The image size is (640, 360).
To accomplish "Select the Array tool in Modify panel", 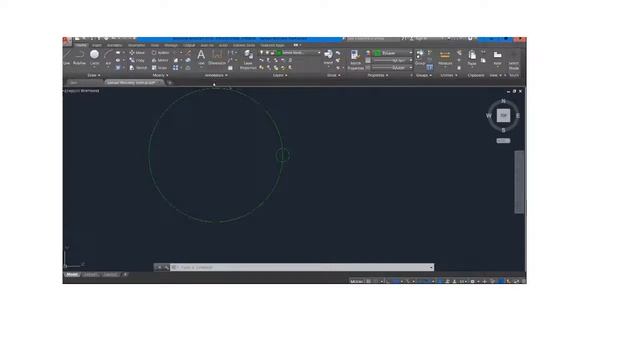I will click(176, 68).
